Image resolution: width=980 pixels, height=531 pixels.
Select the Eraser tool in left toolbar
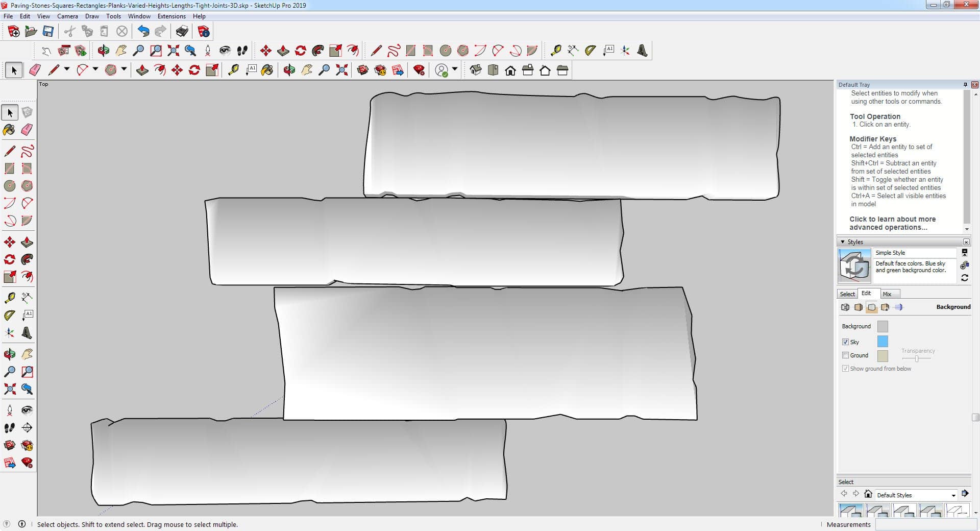[27, 130]
